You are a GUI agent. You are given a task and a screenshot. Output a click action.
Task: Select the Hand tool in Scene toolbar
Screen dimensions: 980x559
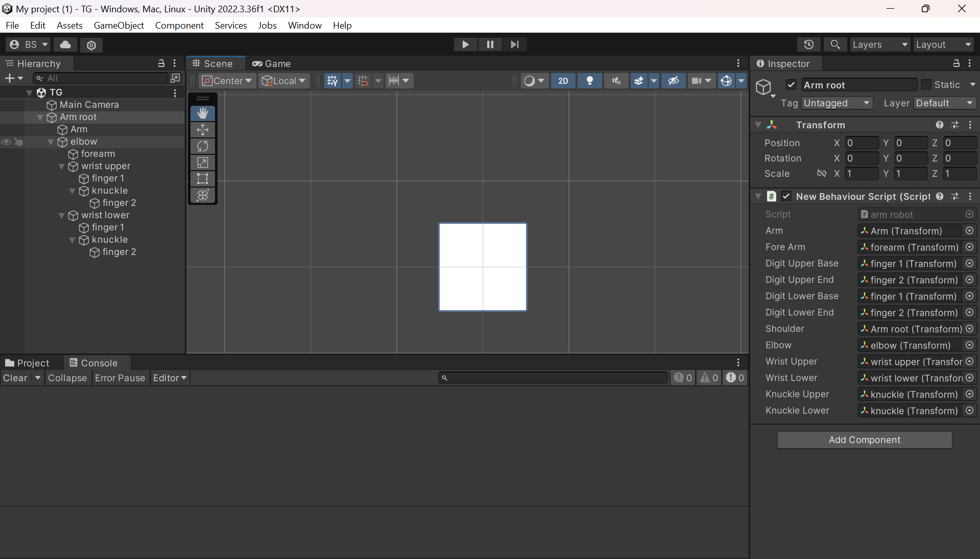pyautogui.click(x=203, y=113)
